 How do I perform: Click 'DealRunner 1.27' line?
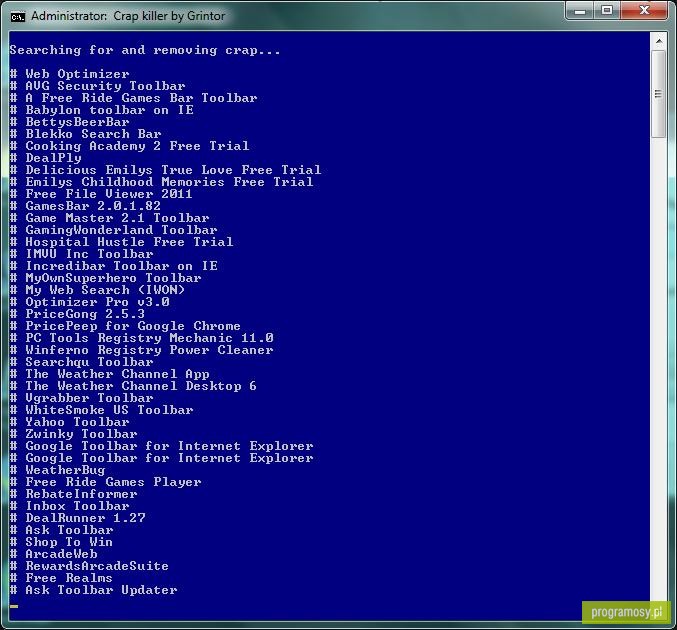pos(78,518)
